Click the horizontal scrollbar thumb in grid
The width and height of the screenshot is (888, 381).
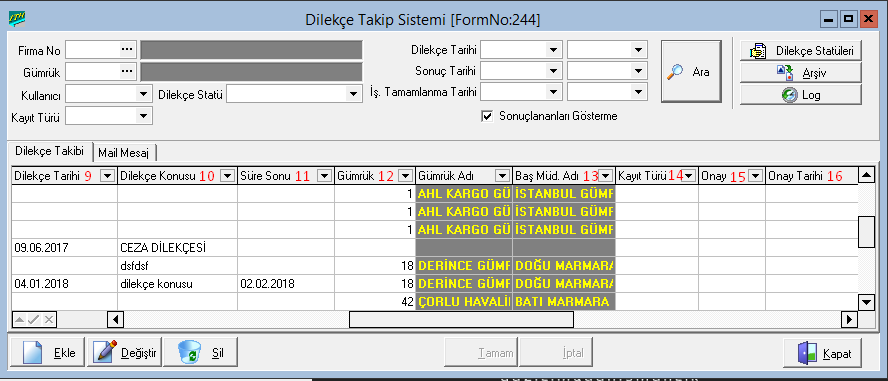coord(462,320)
